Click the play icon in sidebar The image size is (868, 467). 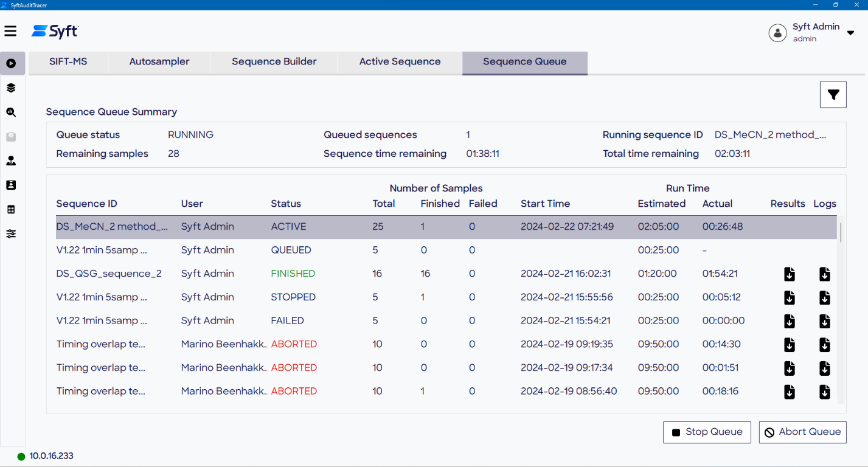pyautogui.click(x=11, y=63)
